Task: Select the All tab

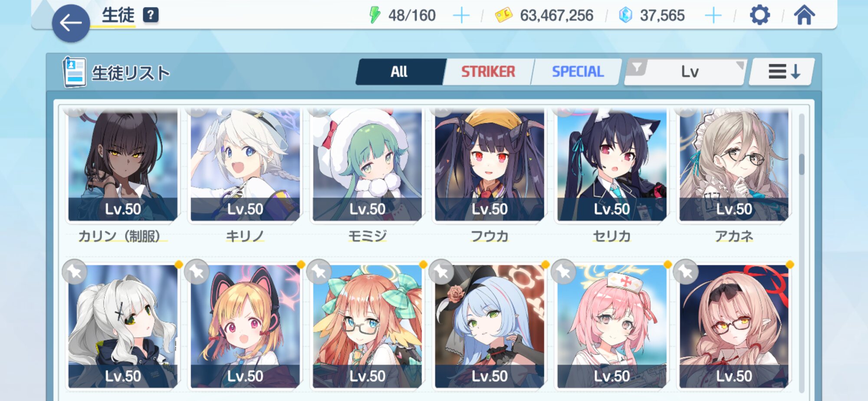Action: [399, 72]
